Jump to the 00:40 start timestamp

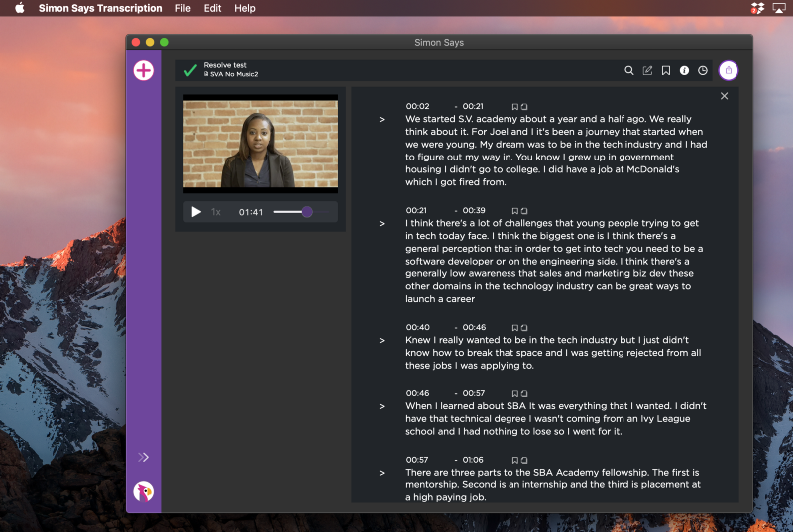coord(417,327)
